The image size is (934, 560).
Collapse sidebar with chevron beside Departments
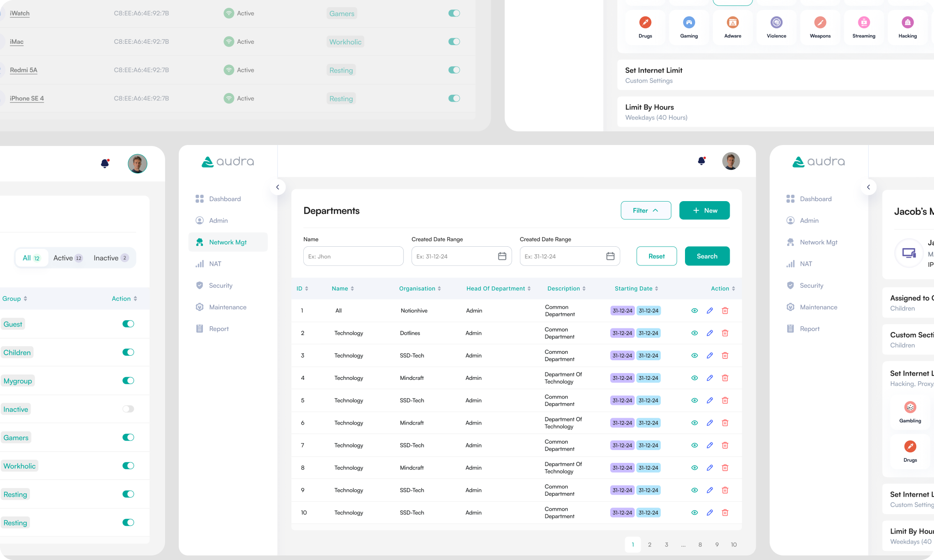click(x=277, y=187)
